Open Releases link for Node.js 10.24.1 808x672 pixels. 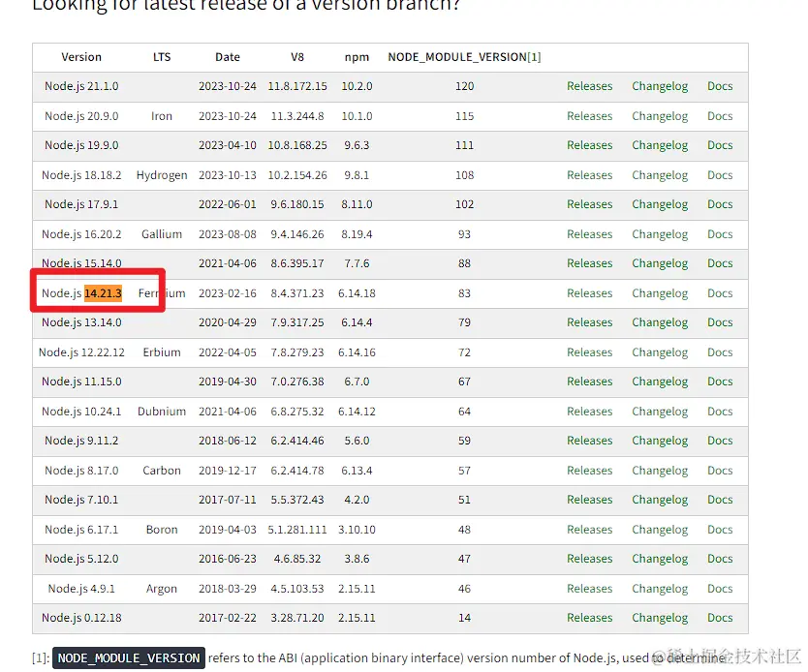[589, 412]
